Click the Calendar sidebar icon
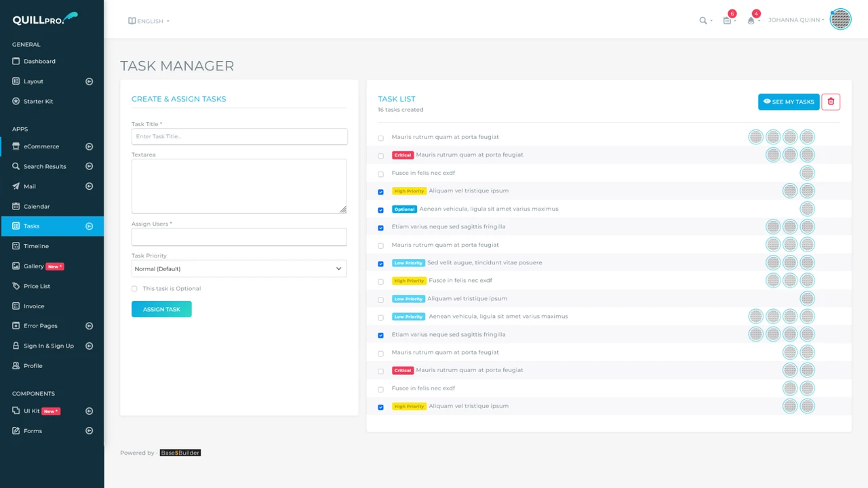Viewport: 868px width, 488px height. [x=16, y=206]
